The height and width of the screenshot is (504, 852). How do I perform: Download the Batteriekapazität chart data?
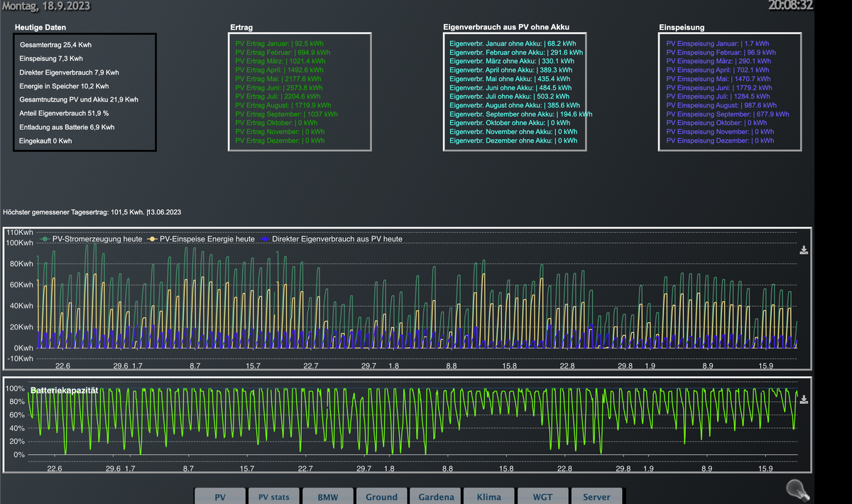804,400
